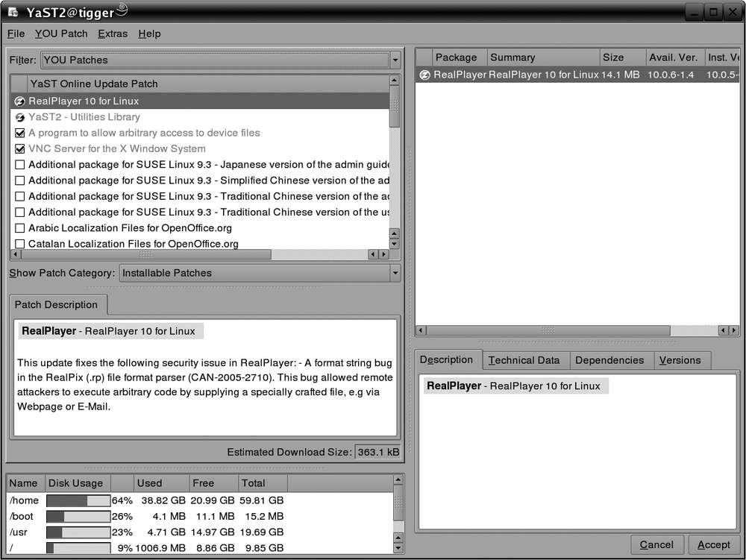
Task: Enable Arabic Localization Files for OpenOffice.org
Action: [x=19, y=227]
